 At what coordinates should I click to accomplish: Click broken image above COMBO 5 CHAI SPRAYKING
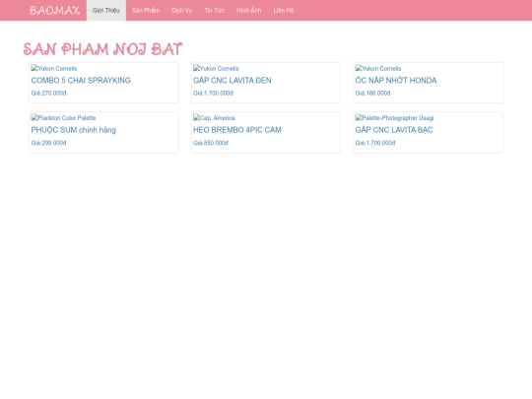54,68
